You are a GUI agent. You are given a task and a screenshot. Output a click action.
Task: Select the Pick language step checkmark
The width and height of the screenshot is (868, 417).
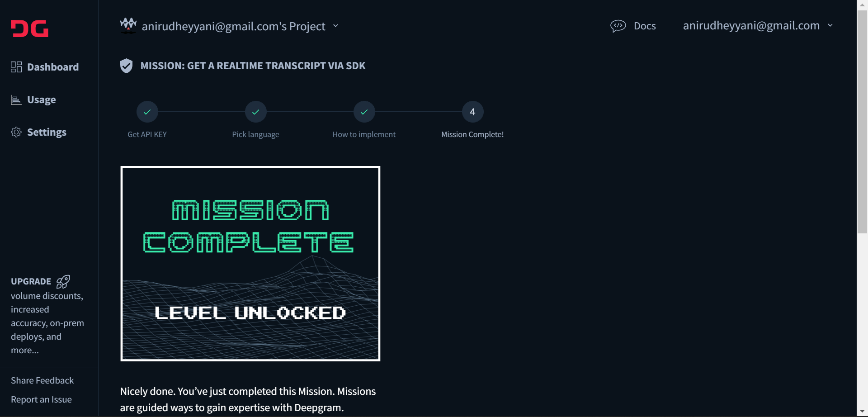click(x=256, y=112)
